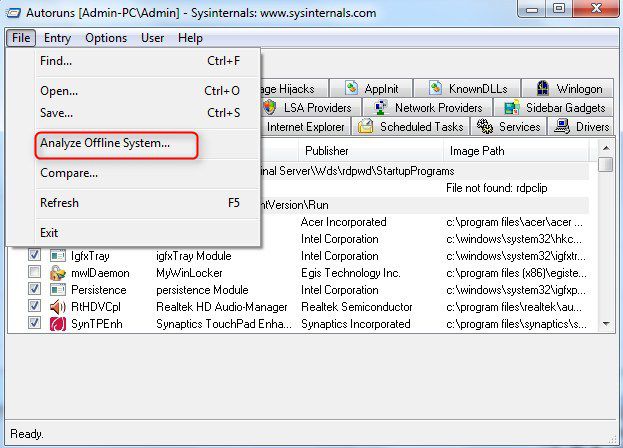
Task: Sort by Image Path column header
Action: tap(516, 151)
